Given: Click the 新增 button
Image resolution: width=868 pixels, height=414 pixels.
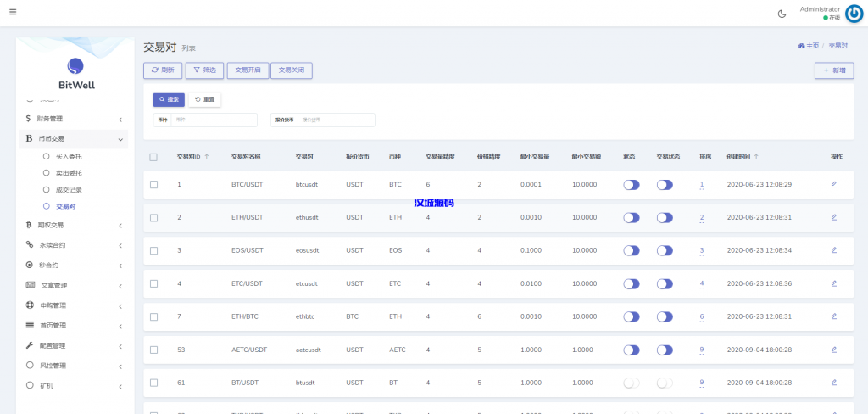Looking at the screenshot, I should pos(833,70).
